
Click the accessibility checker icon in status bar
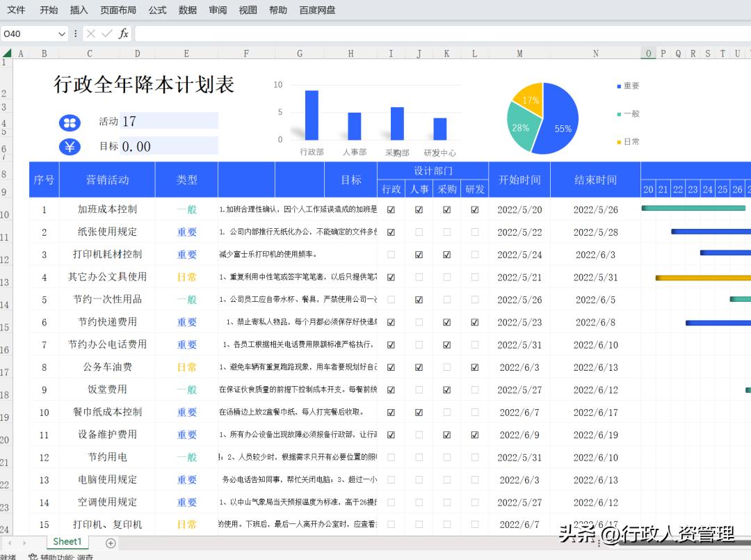33,557
